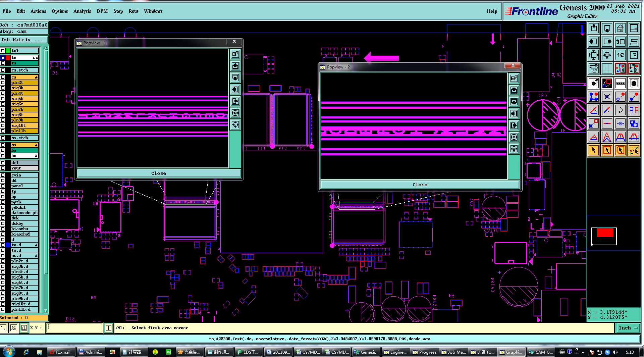Toggle the grid display icon

pyautogui.click(x=607, y=68)
